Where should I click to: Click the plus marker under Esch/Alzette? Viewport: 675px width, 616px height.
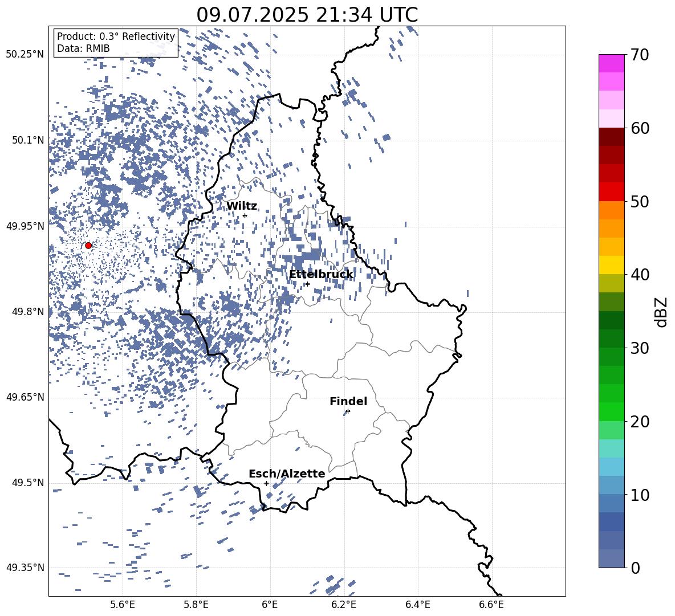[x=266, y=483]
